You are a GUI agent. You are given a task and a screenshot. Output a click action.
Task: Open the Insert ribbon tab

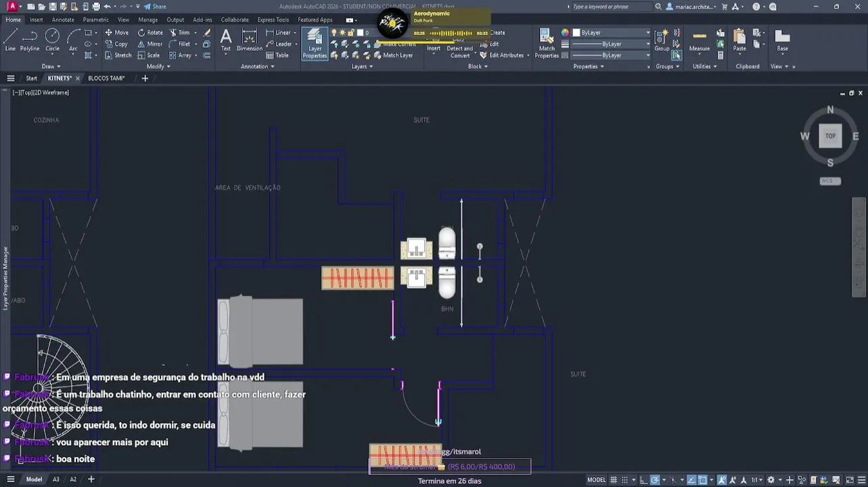[36, 20]
